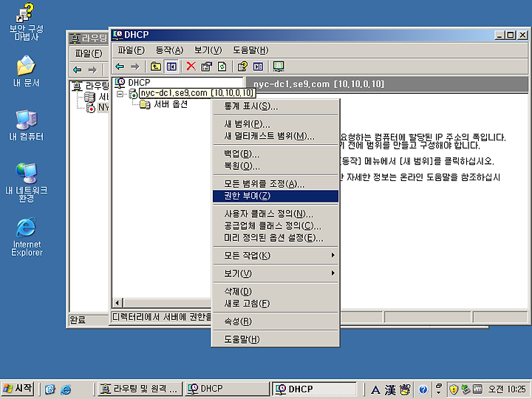Click the Forward arrow in DHCP toolbar
Screen dimensions: 532x399
coord(135,66)
